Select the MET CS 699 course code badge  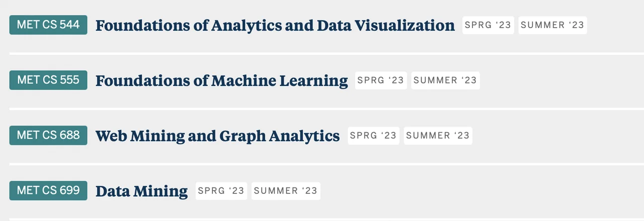[48, 190]
